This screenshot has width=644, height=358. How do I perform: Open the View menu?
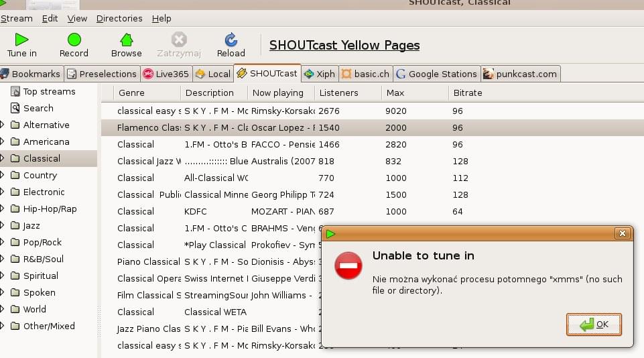pyautogui.click(x=77, y=19)
